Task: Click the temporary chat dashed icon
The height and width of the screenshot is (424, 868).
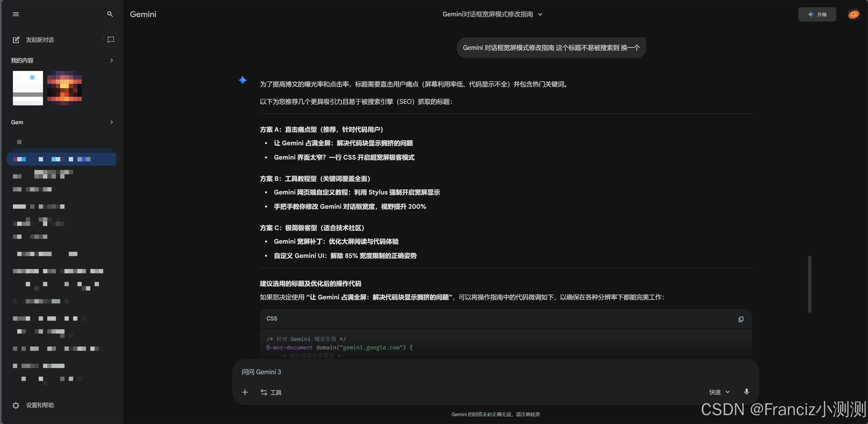Action: coord(110,40)
